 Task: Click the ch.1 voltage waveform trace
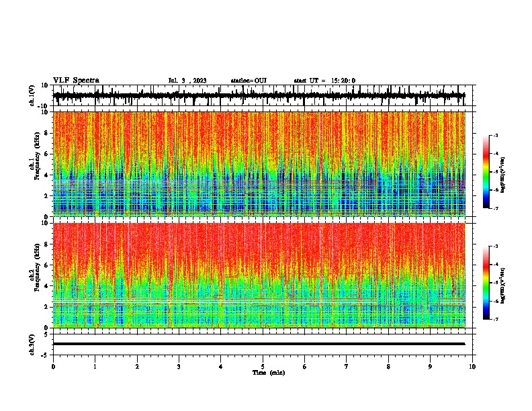click(x=259, y=95)
